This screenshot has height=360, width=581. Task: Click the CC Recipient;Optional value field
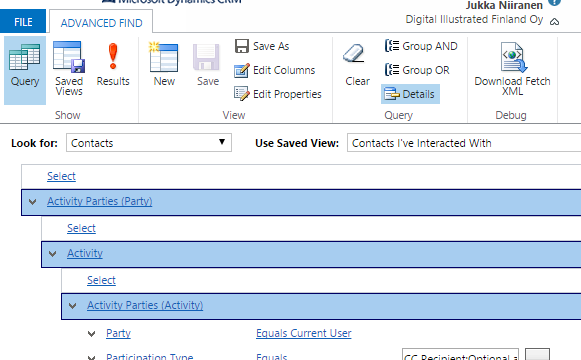tap(460, 355)
